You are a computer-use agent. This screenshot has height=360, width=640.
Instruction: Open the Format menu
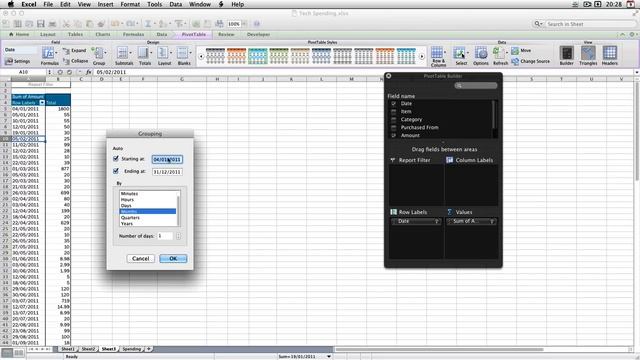coord(130,4)
